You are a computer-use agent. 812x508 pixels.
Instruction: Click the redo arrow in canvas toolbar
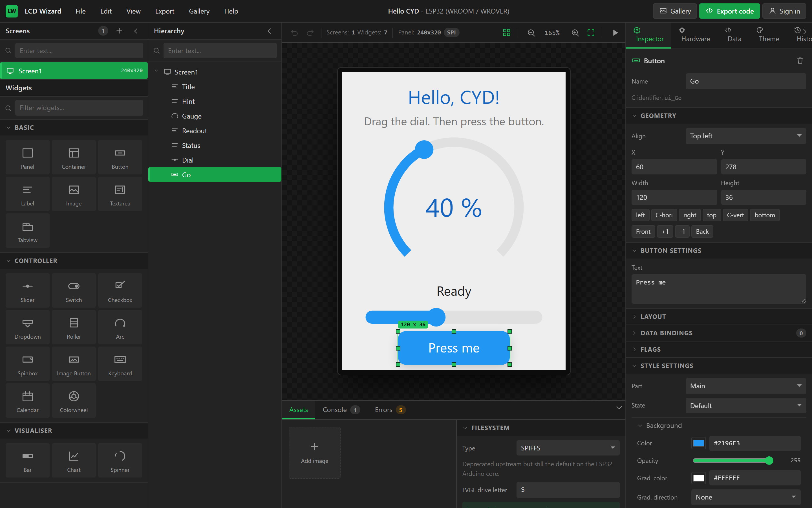(x=310, y=32)
